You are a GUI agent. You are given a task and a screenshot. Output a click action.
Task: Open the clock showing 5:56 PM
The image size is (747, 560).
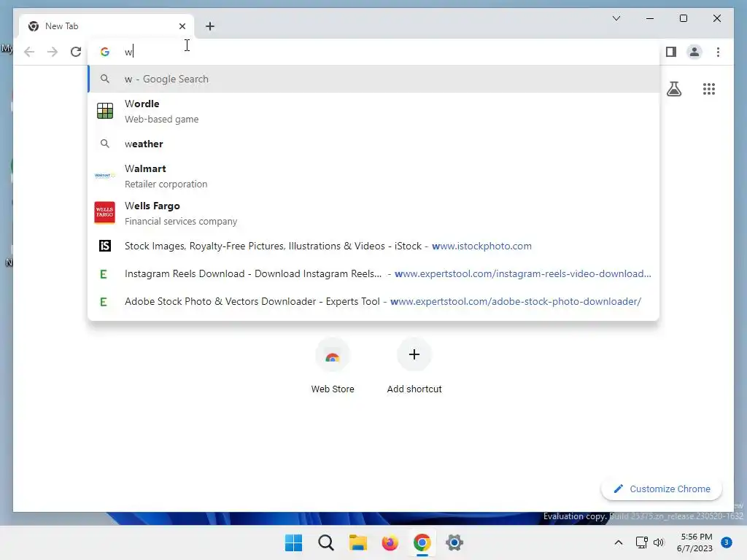tap(694, 542)
